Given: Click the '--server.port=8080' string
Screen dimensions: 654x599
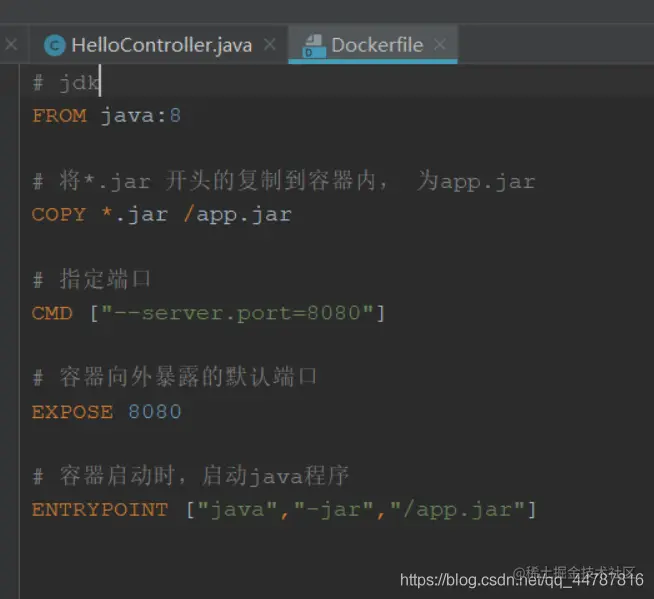Looking at the screenshot, I should pyautogui.click(x=237, y=313).
